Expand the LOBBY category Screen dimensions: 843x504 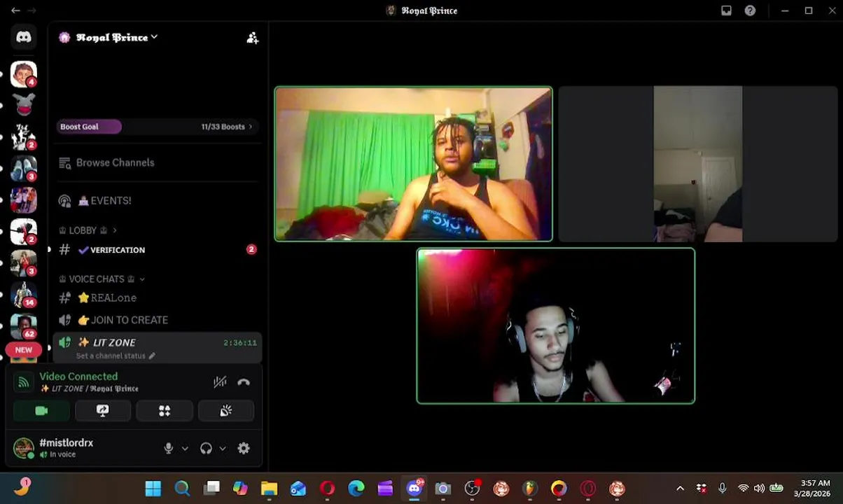click(88, 230)
